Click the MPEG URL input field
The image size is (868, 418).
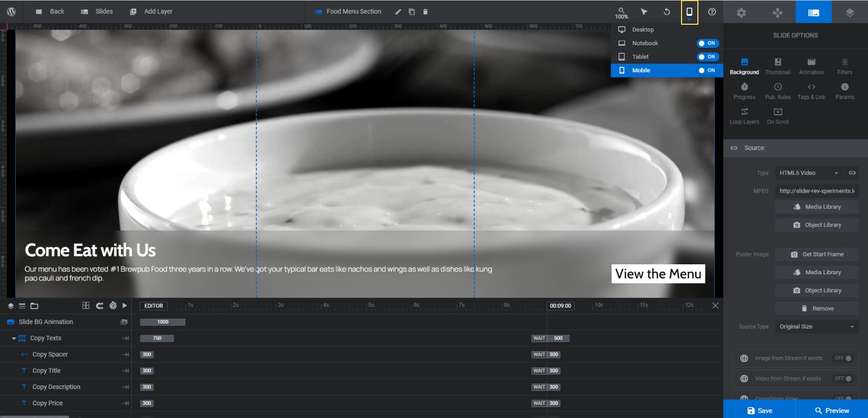pos(817,191)
